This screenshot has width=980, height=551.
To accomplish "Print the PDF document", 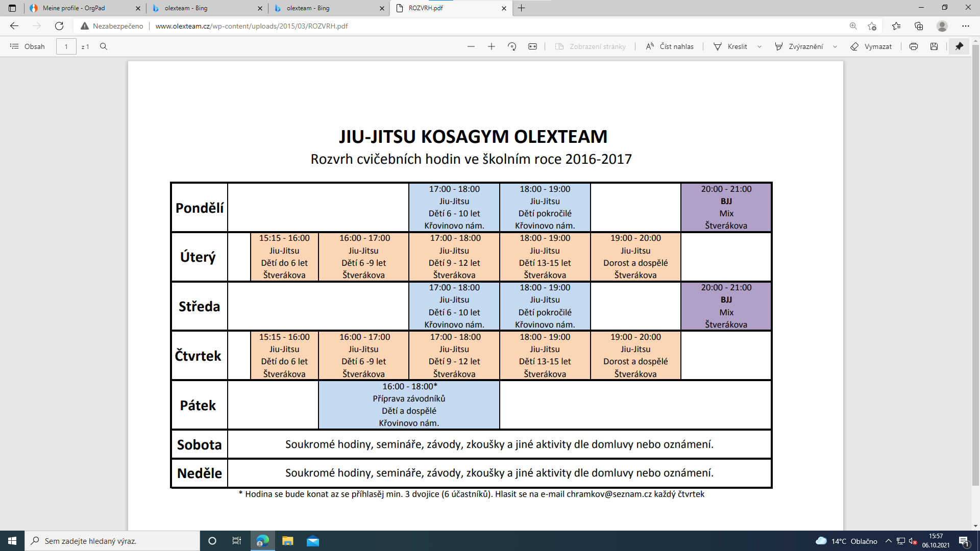I will (913, 46).
